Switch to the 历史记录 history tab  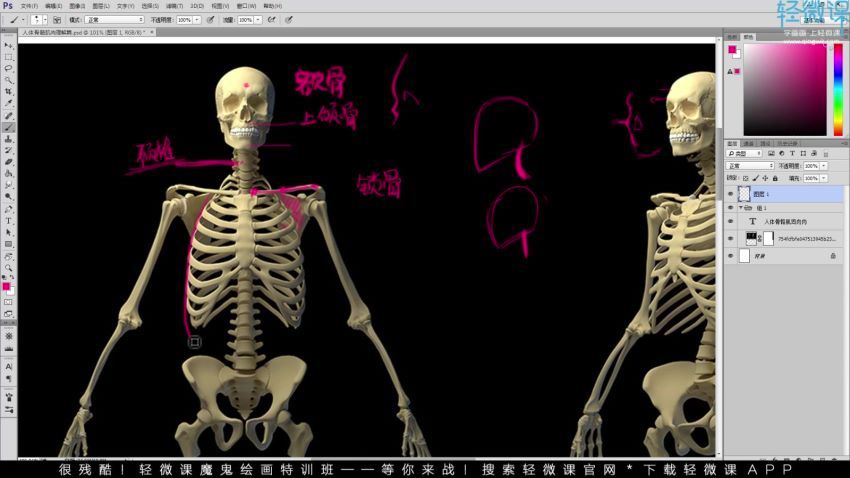(x=787, y=144)
